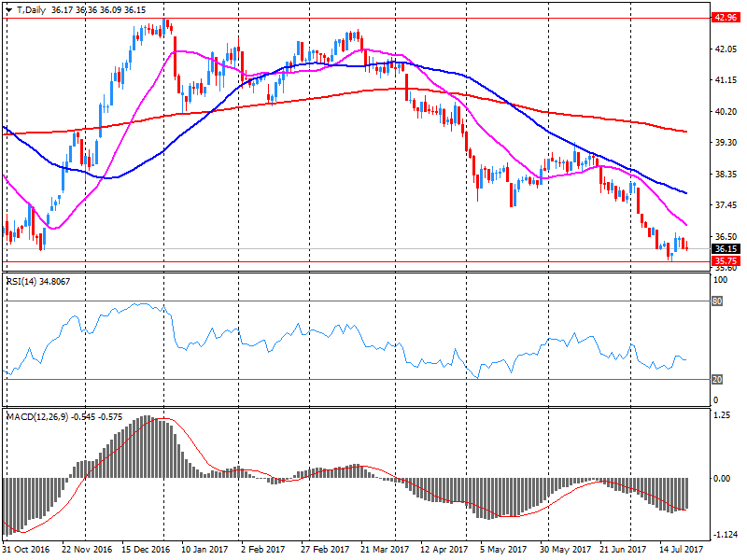Click the '22 Nov 2016' date label
Viewport: 747px width, 560px height.
(x=87, y=550)
